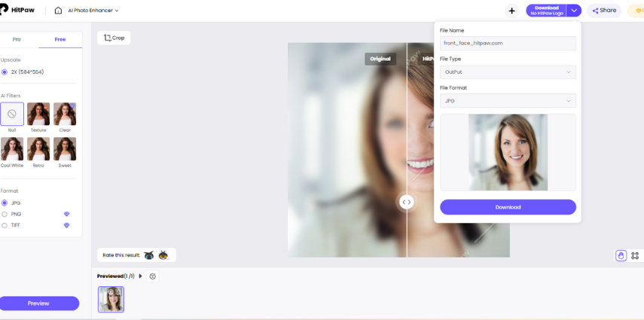Click the premium diamond next to TIFF
This screenshot has width=644, height=320.
pos(66,225)
